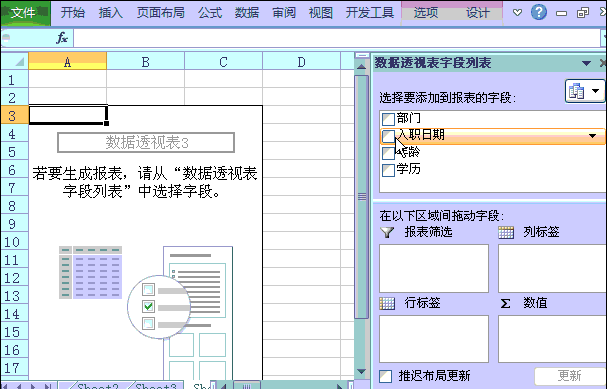Image resolution: width=607 pixels, height=389 pixels.
Task: Switch to the Sheet2 tab
Action: 98,386
